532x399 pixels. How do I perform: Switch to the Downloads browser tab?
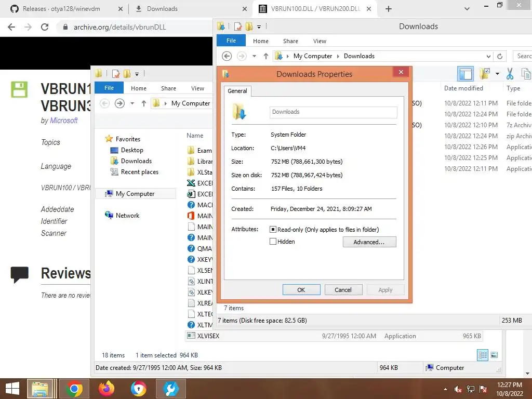(162, 9)
